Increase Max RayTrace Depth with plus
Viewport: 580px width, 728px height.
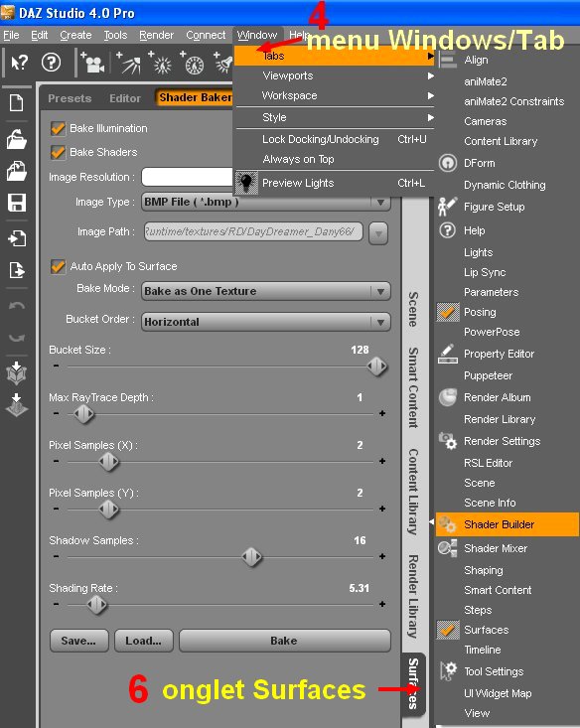[x=382, y=413]
